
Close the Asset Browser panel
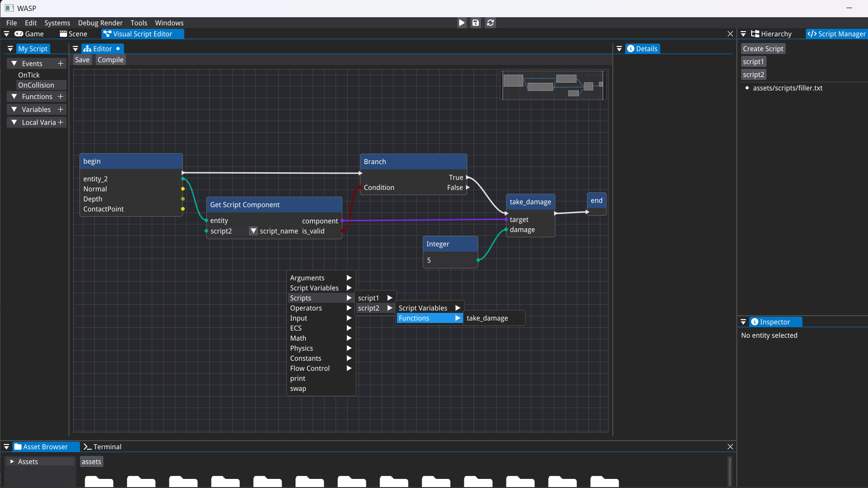[x=730, y=447]
